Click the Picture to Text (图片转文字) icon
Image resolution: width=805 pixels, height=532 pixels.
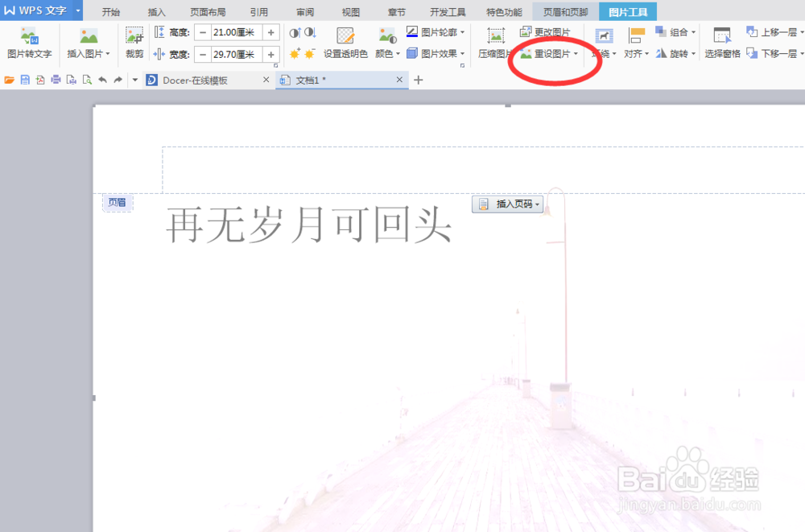click(29, 44)
